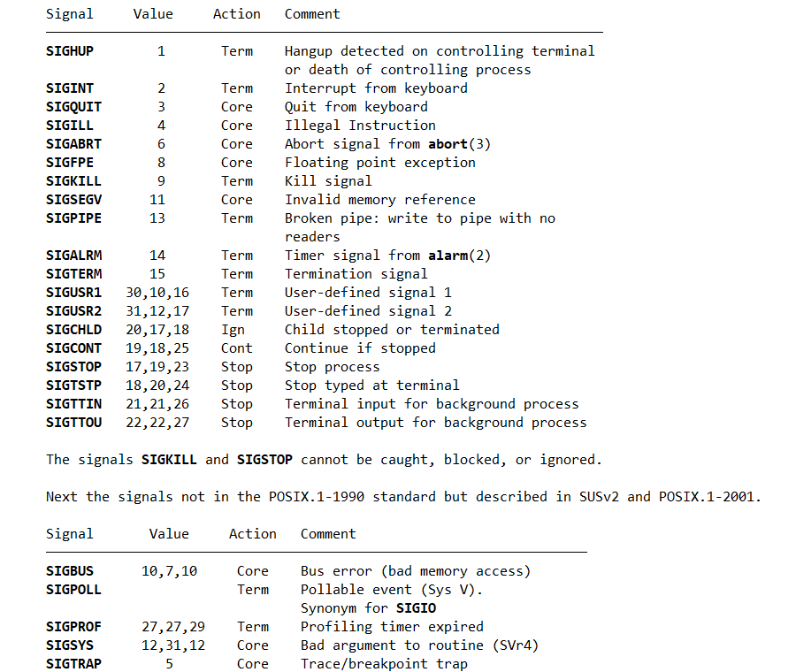Click bold SIGSTOP in the cannot-be-caught sentence
This screenshot has width=796, height=672.
tap(264, 460)
